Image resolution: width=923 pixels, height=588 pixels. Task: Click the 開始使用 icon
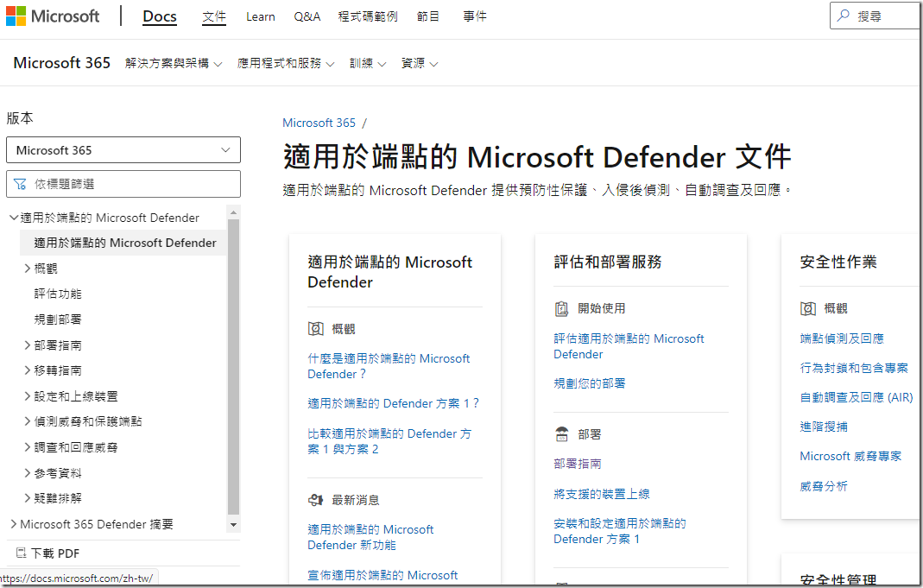pyautogui.click(x=561, y=308)
